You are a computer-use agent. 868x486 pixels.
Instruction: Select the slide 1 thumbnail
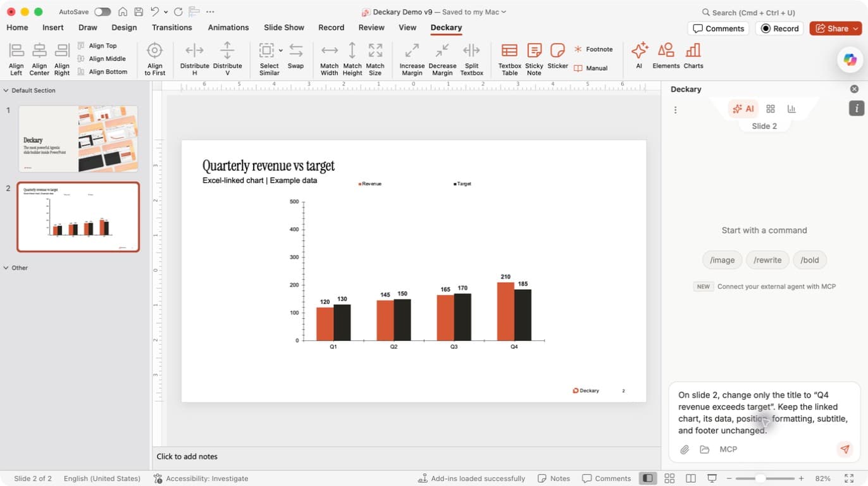click(x=78, y=139)
